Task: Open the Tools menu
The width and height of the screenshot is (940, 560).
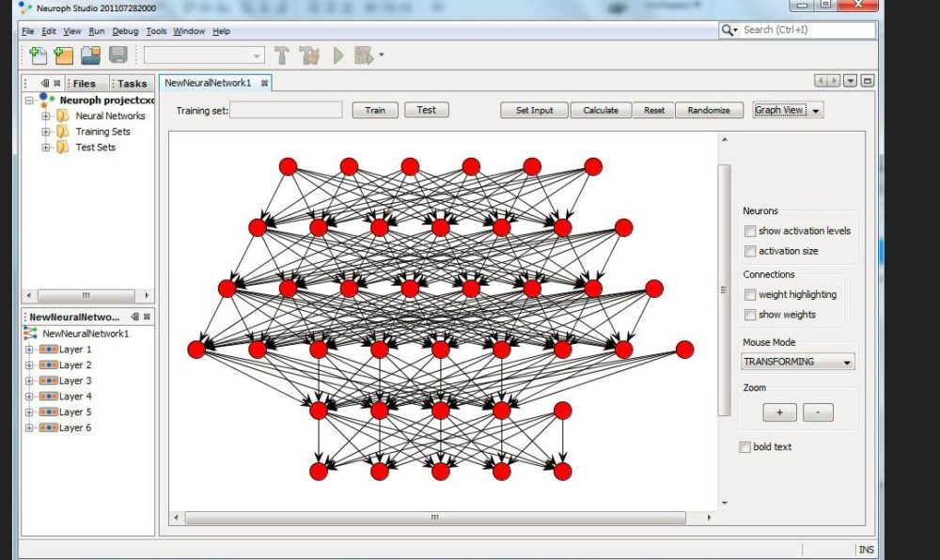Action: 156,31
